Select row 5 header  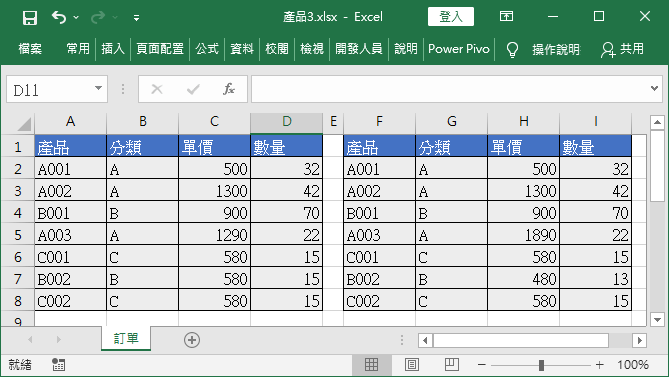coord(17,235)
